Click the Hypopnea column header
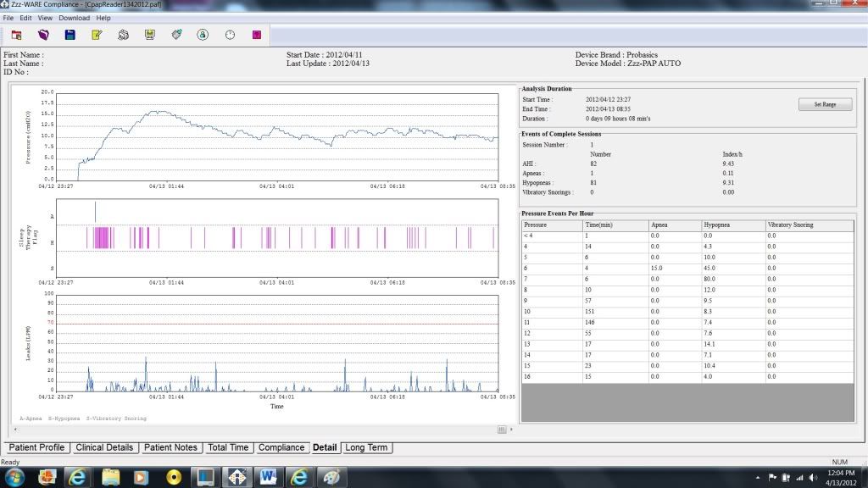The height and width of the screenshot is (488, 868). pyautogui.click(x=733, y=225)
